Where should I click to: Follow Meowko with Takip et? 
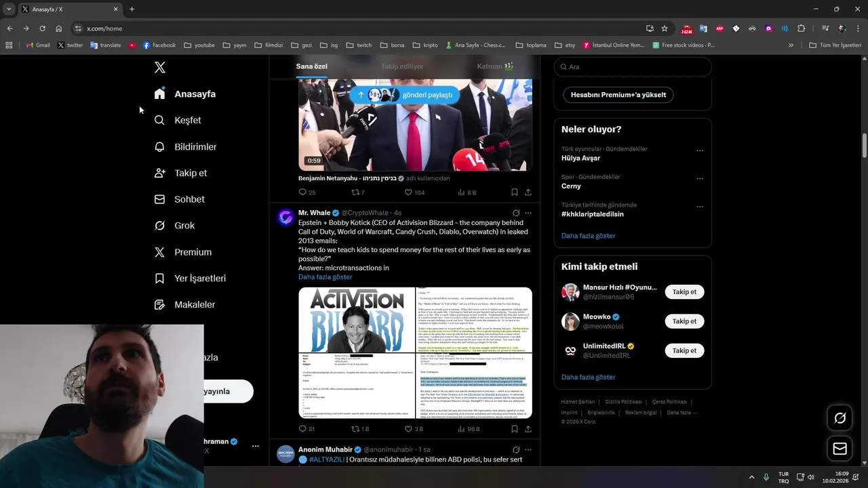point(684,321)
